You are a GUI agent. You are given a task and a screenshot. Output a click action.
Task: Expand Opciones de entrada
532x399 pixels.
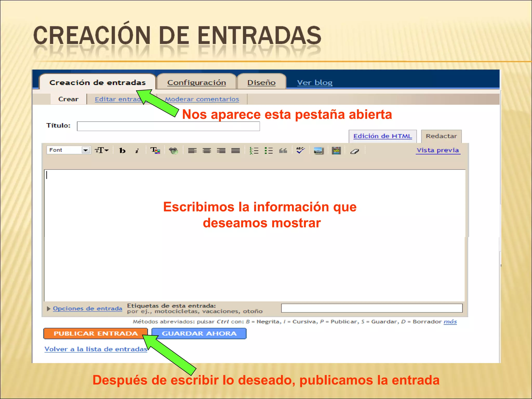click(x=87, y=309)
